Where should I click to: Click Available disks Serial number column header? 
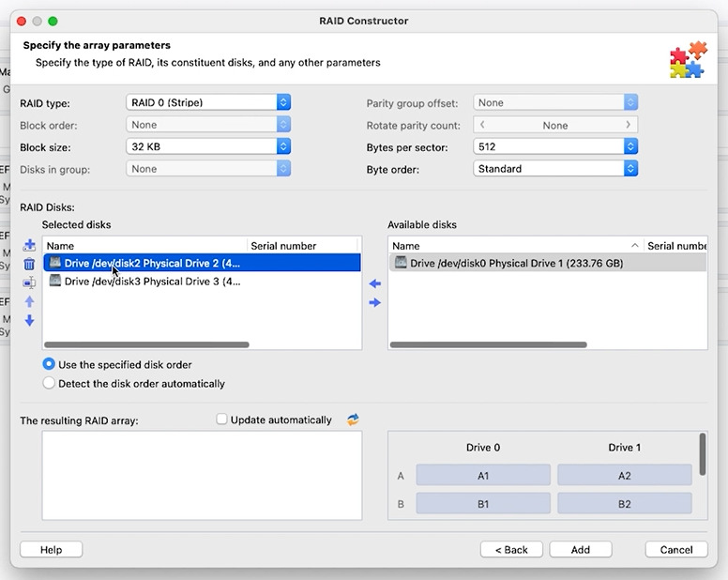click(676, 246)
